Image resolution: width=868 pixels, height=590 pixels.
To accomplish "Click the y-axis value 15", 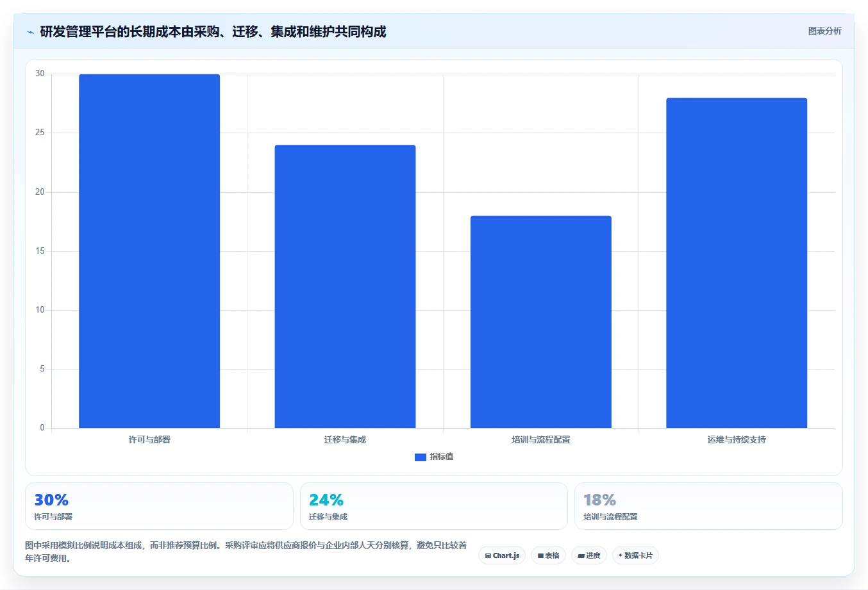I will [40, 251].
